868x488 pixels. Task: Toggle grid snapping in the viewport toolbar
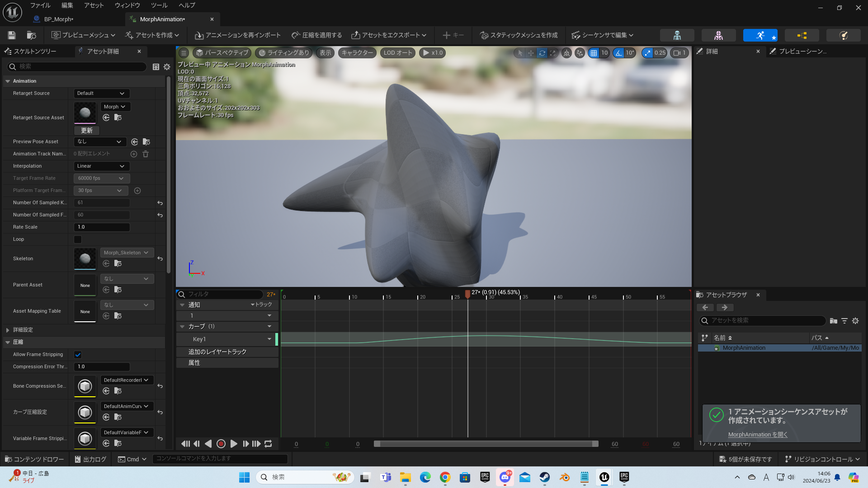pyautogui.click(x=594, y=53)
